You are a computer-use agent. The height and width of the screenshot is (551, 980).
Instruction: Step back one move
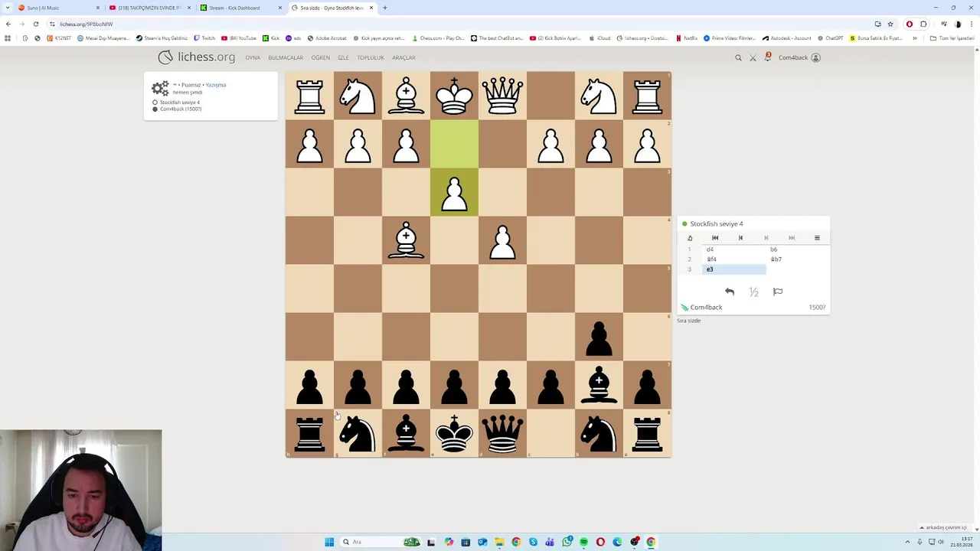[x=740, y=238]
